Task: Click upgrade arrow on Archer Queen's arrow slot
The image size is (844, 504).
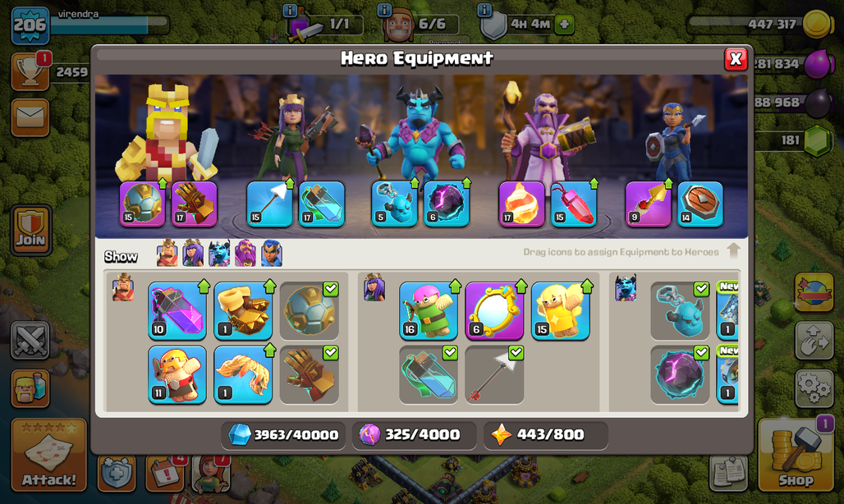Action: pos(290,183)
